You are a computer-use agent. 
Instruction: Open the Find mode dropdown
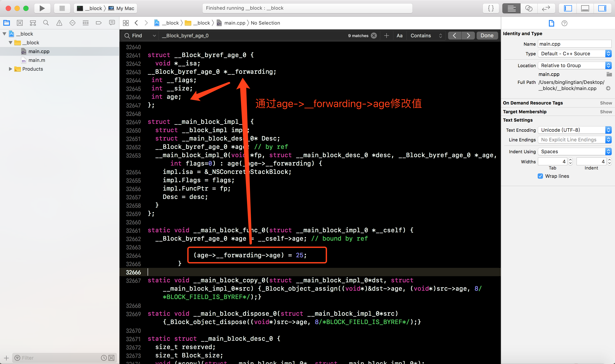pos(140,36)
